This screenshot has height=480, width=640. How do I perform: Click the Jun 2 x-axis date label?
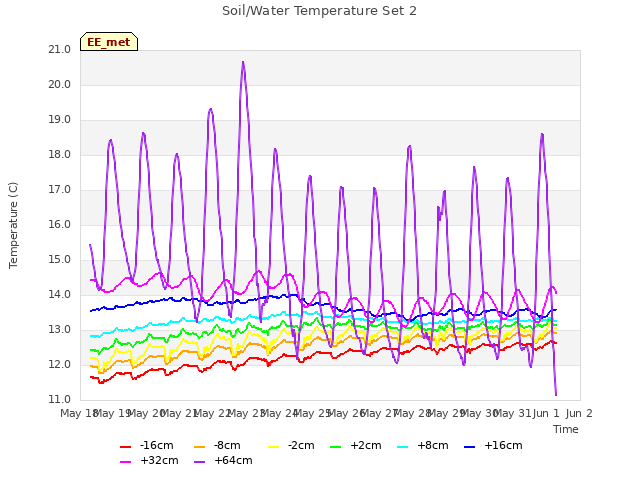[579, 414]
